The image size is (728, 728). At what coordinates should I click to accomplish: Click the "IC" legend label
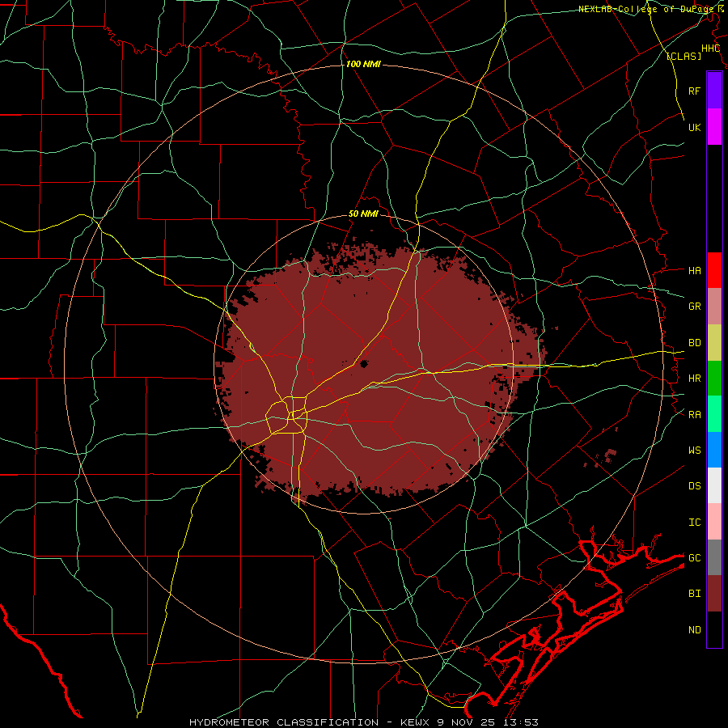[x=695, y=523]
